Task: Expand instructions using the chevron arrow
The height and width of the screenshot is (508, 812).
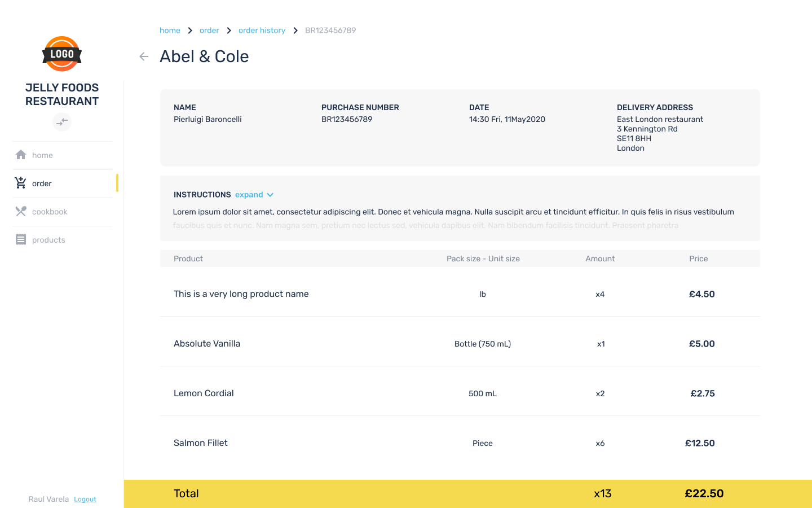Action: point(270,195)
